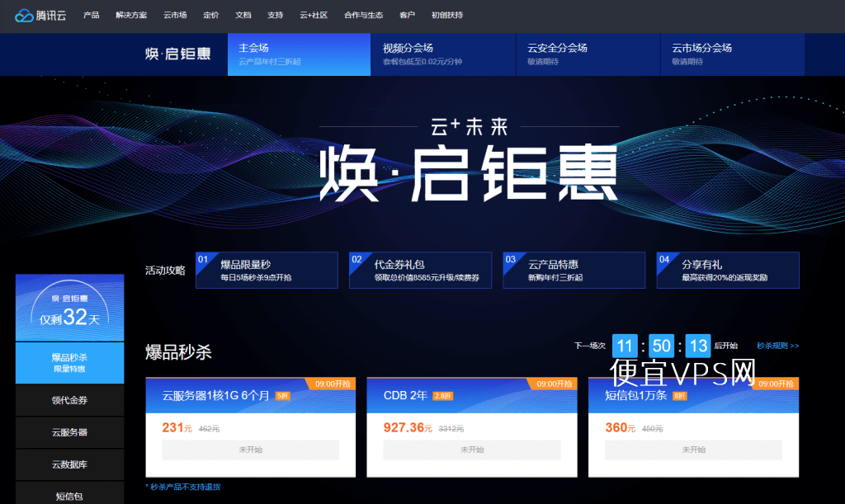Click the countdown minutes box 50
845x504 pixels.
pyautogui.click(x=661, y=346)
